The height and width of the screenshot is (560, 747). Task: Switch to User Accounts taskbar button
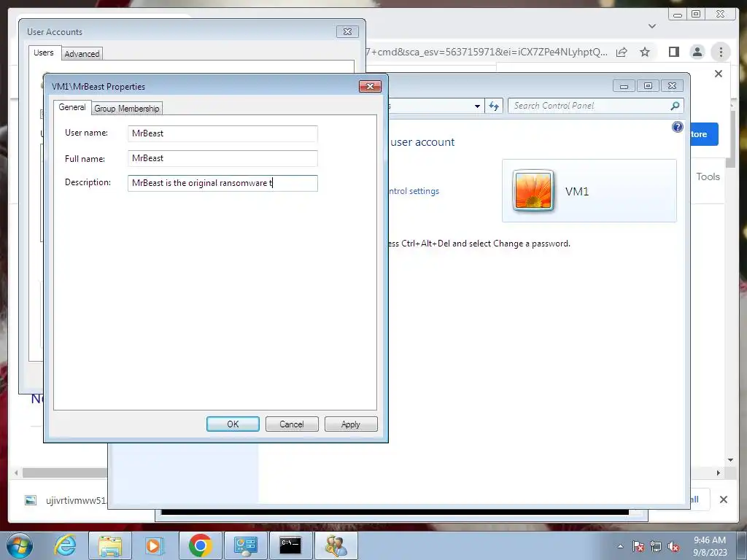336,545
